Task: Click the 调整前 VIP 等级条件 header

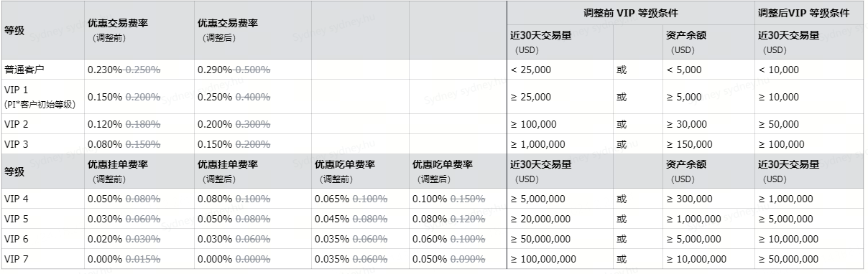Action: pos(630,13)
